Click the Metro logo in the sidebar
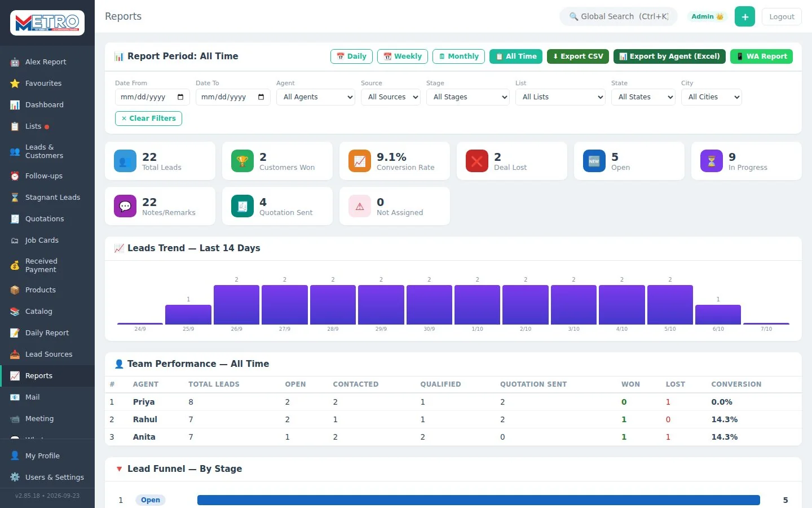Image resolution: width=812 pixels, height=508 pixels. click(47, 23)
